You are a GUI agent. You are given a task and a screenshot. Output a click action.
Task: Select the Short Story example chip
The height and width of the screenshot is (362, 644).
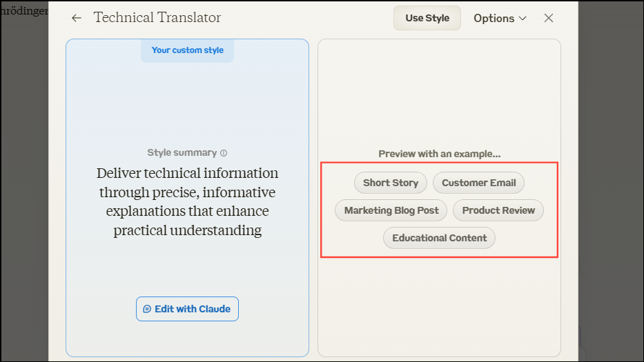[391, 183]
